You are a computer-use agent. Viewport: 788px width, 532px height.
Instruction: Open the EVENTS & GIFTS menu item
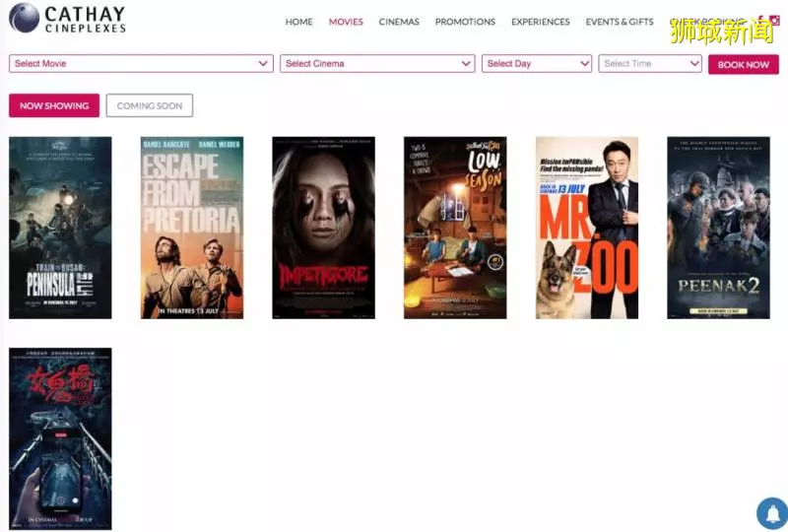coord(620,22)
